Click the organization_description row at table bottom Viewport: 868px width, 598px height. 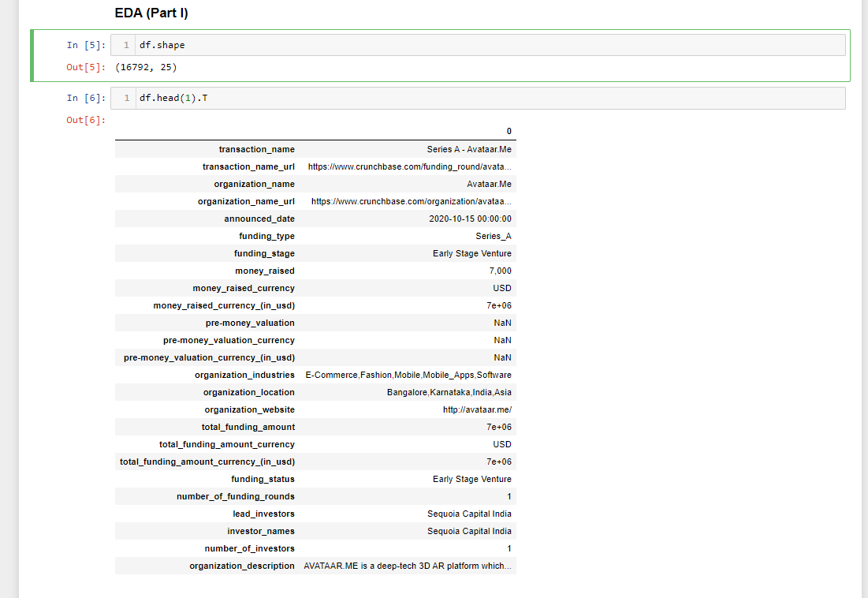(315, 566)
